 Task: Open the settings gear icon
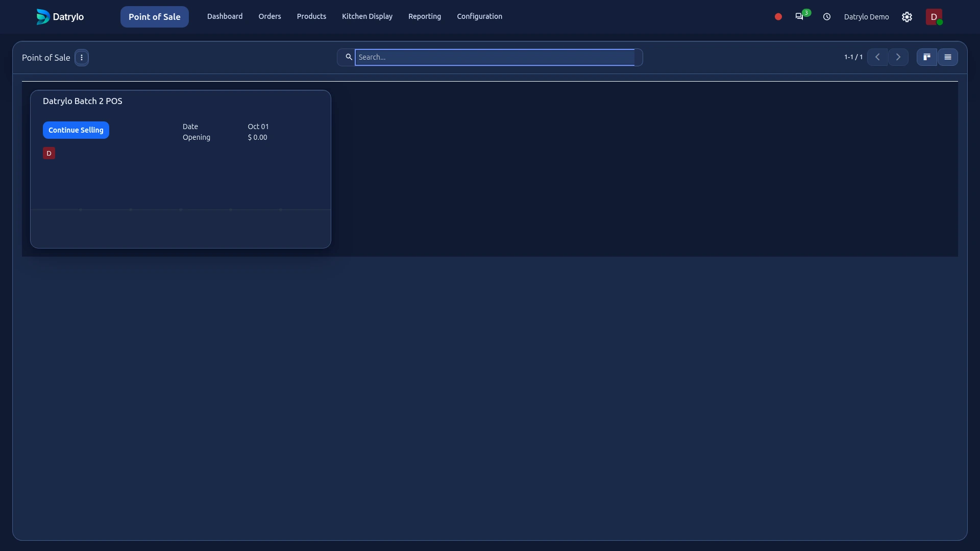tap(907, 17)
